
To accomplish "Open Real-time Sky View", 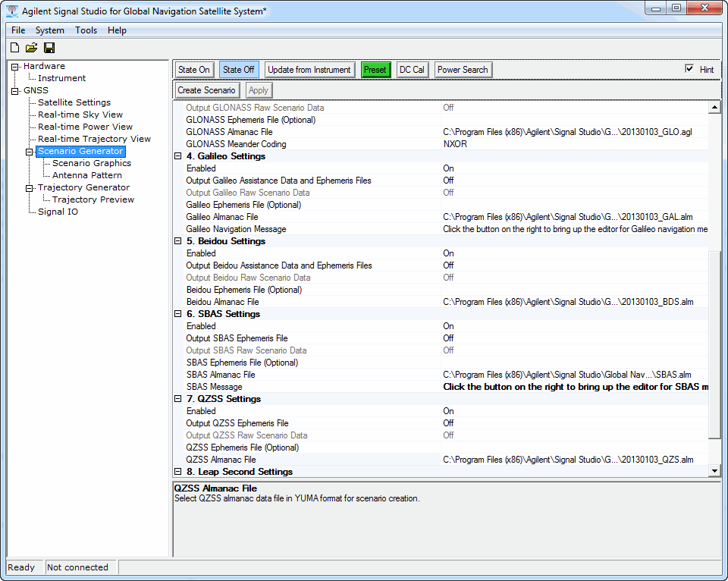I will pyautogui.click(x=80, y=115).
